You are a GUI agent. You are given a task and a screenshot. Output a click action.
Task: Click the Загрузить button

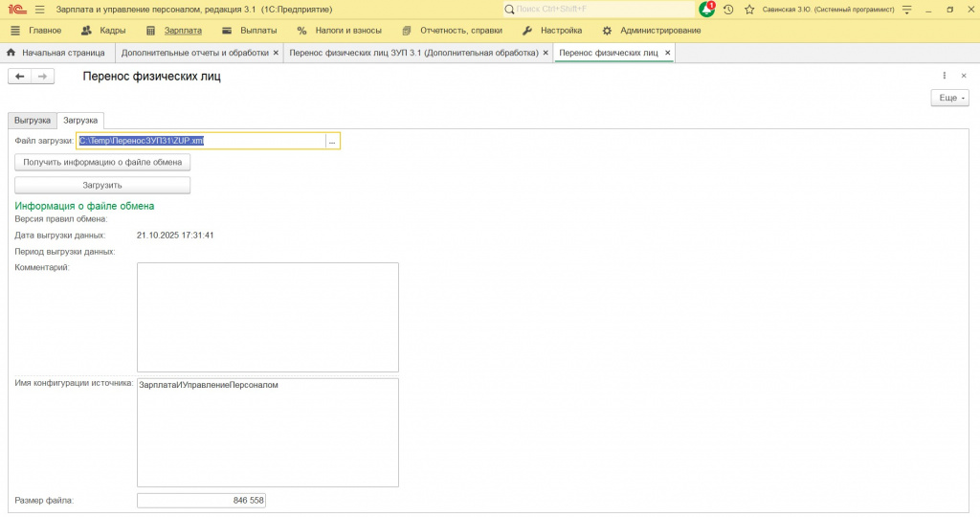point(102,185)
